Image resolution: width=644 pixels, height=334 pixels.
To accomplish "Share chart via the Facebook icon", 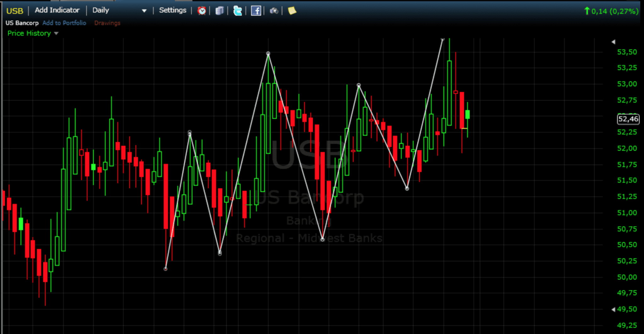I will pos(256,11).
